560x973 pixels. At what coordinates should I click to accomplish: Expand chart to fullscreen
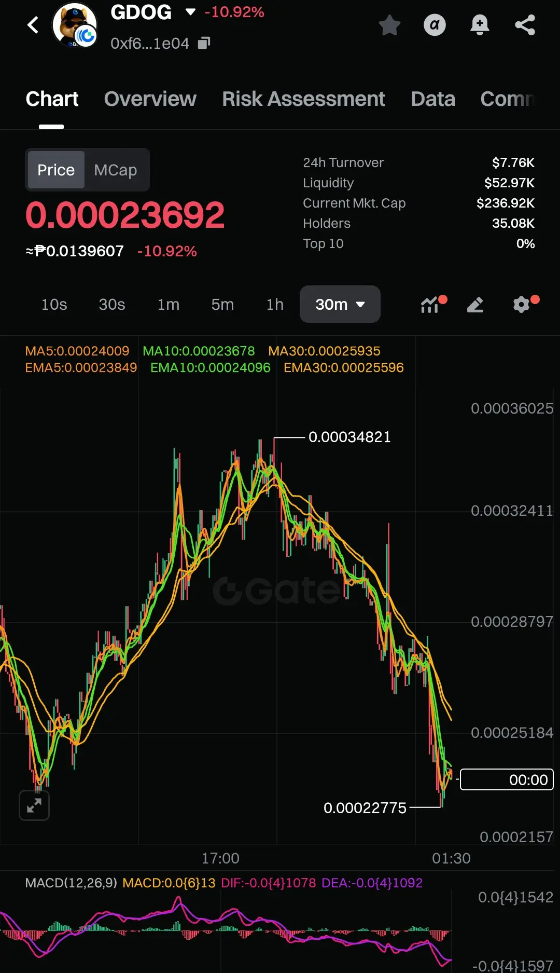point(34,805)
